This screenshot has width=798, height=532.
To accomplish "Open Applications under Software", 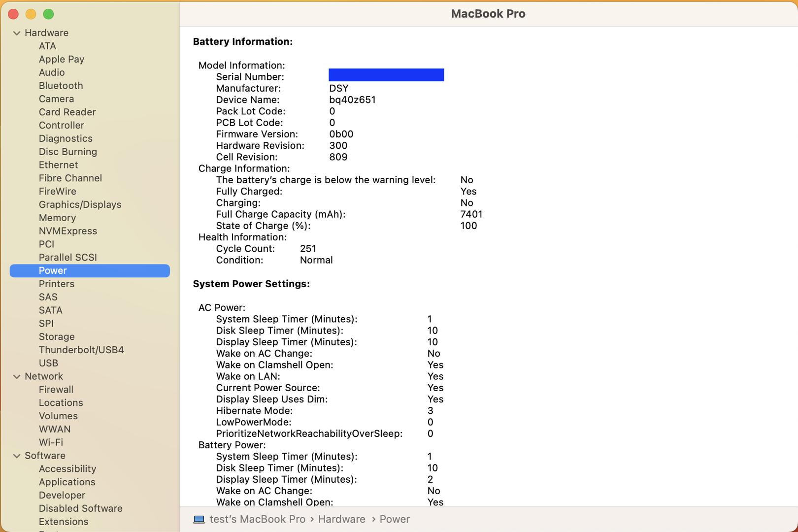I will pyautogui.click(x=67, y=482).
